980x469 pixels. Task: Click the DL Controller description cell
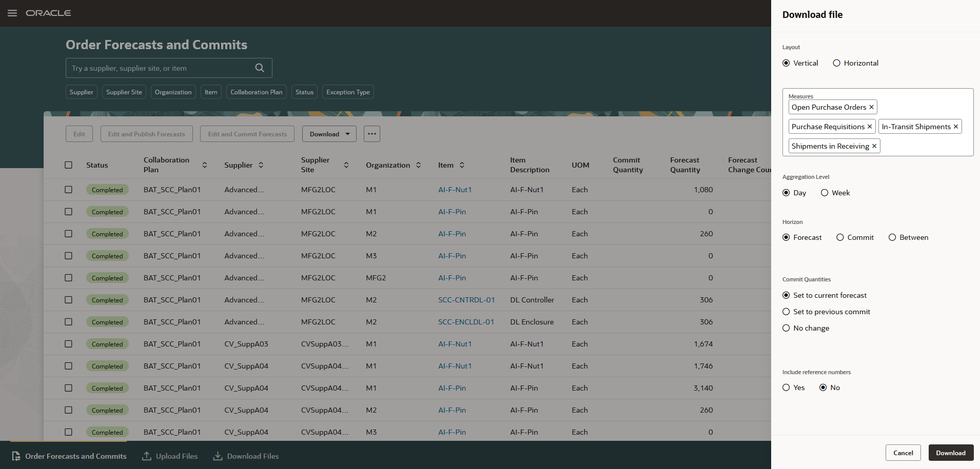532,300
